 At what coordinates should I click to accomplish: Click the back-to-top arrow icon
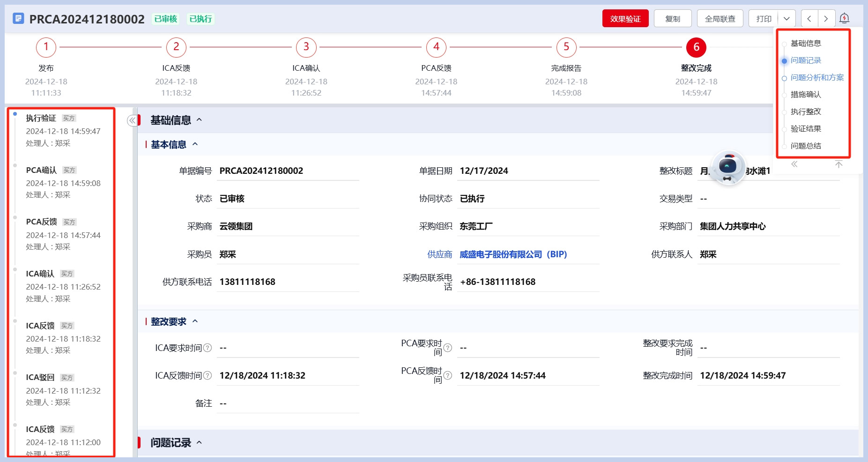click(x=838, y=164)
